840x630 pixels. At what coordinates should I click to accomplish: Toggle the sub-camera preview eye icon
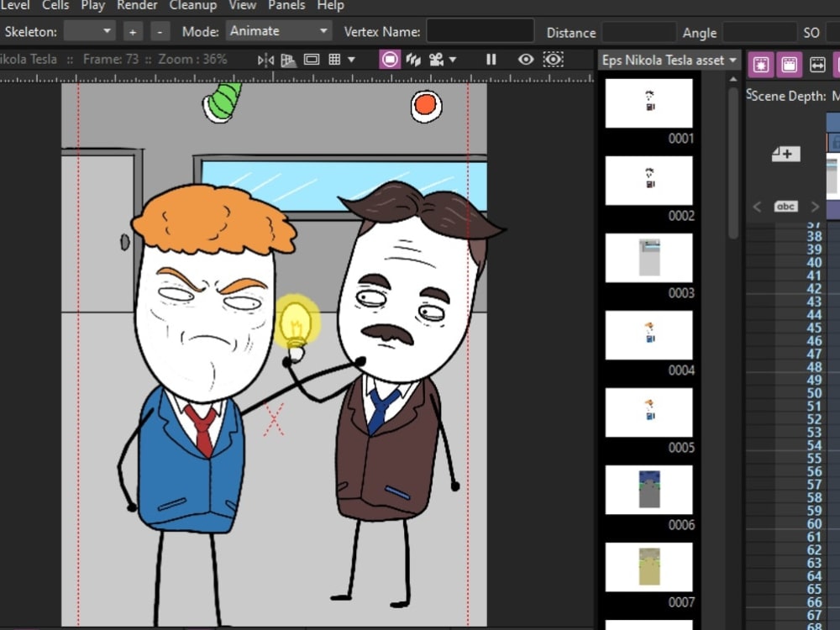tap(554, 60)
